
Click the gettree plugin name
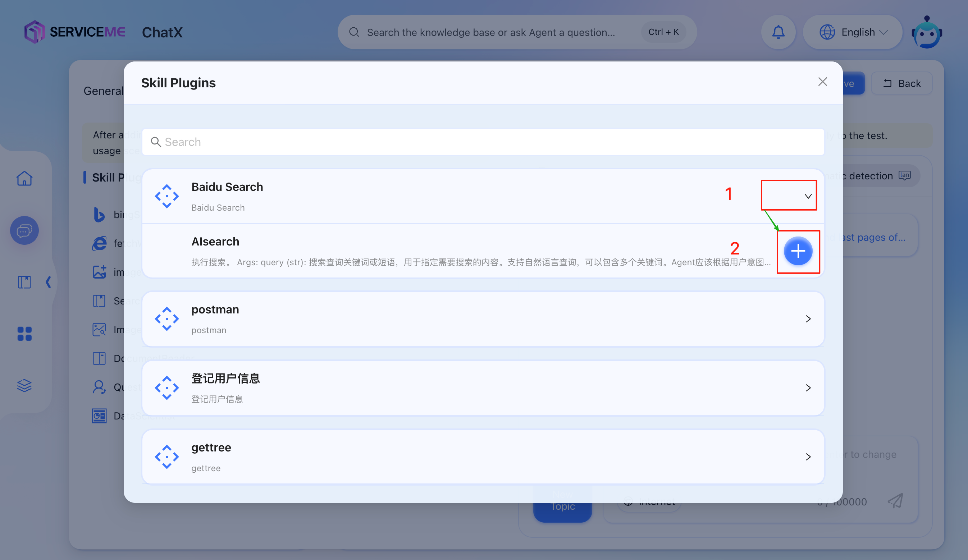(x=211, y=448)
